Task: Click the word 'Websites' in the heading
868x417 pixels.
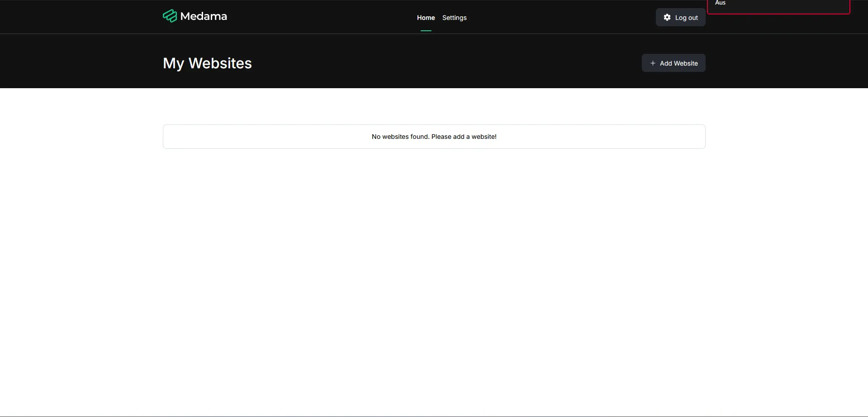Action: 220,63
